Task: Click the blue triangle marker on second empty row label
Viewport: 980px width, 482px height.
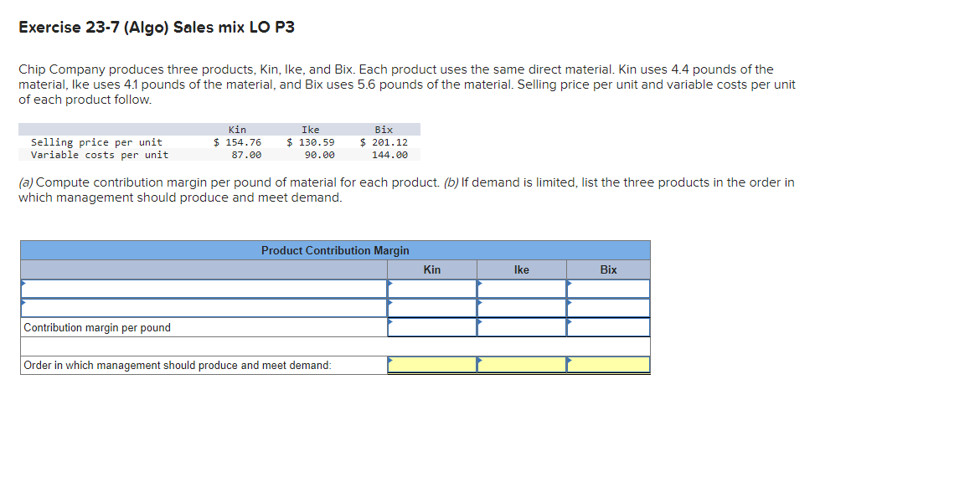Action: coord(23,305)
